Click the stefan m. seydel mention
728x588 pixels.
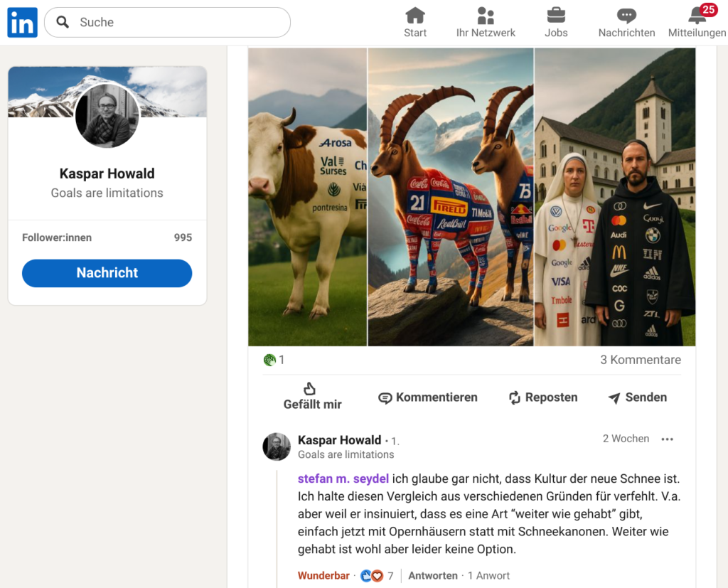[343, 479]
